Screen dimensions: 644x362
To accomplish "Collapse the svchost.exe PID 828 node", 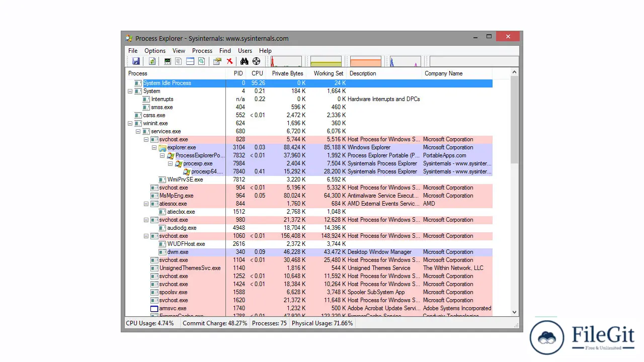I will click(x=146, y=139).
